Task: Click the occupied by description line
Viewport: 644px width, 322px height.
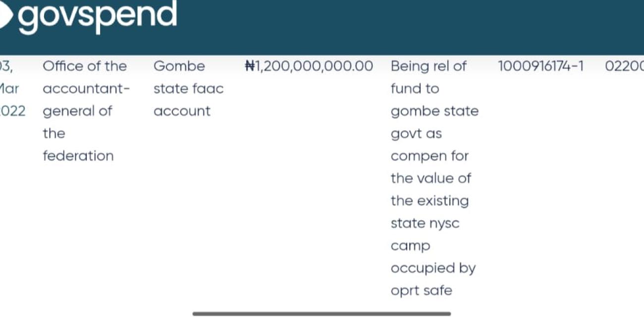Action: coord(433,268)
